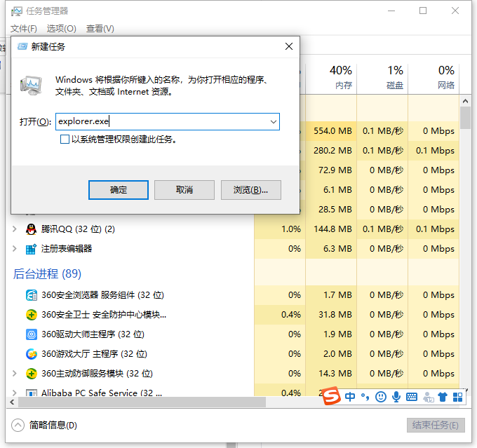Expand the 腾讯QQ process group
Image resolution: width=477 pixels, height=448 pixels.
[15, 229]
